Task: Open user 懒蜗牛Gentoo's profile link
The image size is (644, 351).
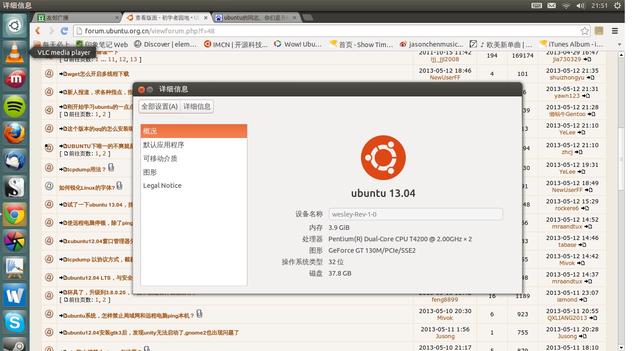Action: click(567, 114)
